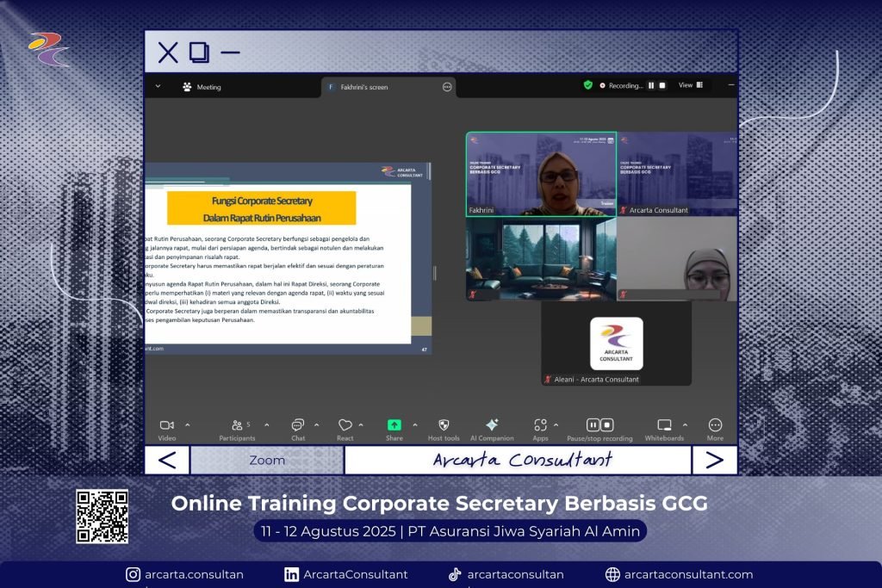Open the Participants panel
Screen dimensions: 882x588
[x=237, y=425]
